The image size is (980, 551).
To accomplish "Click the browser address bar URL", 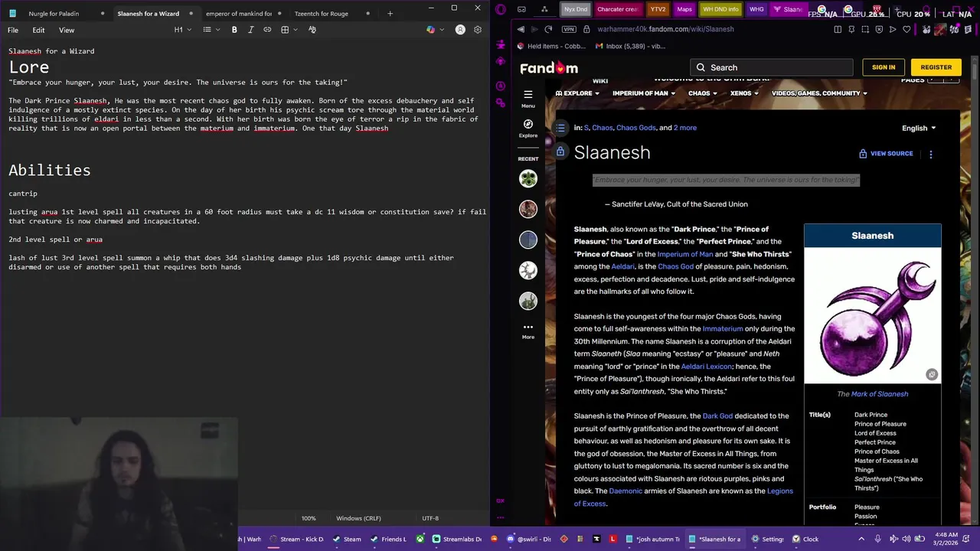I will (x=665, y=29).
